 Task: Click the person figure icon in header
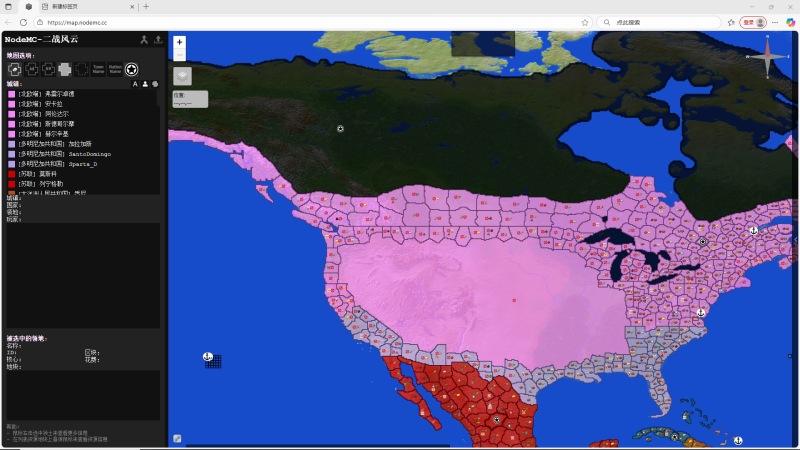pos(143,40)
